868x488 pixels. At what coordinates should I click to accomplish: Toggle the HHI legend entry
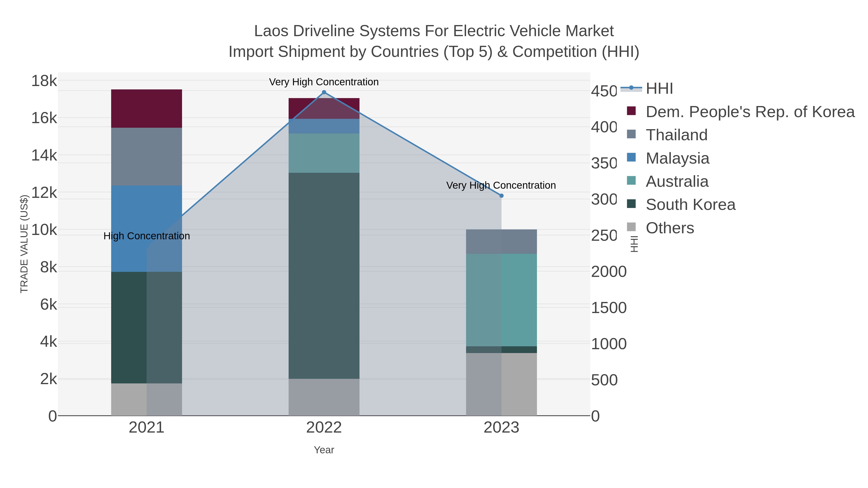(647, 89)
